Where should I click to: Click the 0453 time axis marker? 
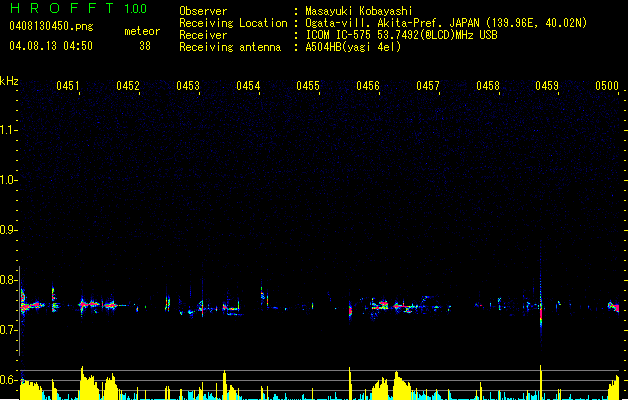click(188, 86)
